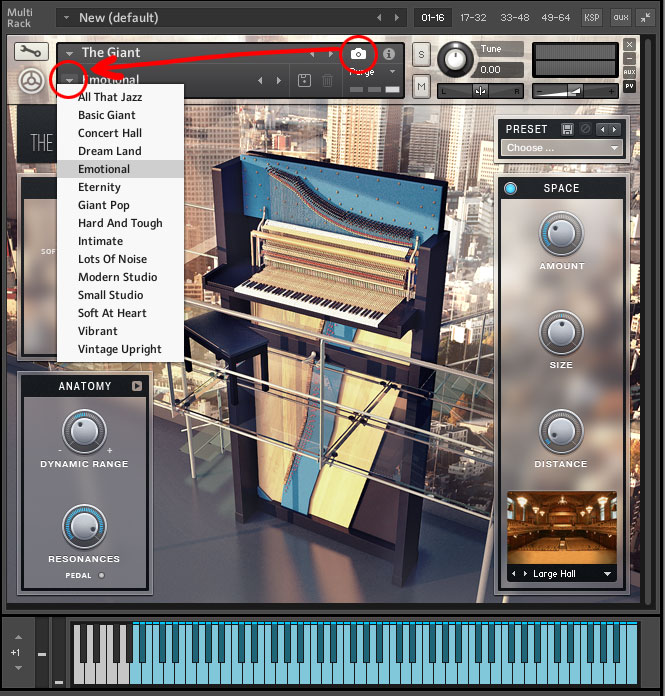This screenshot has width=665, height=696.
Task: Select the All That Jazz snapshot
Action: tap(120, 97)
